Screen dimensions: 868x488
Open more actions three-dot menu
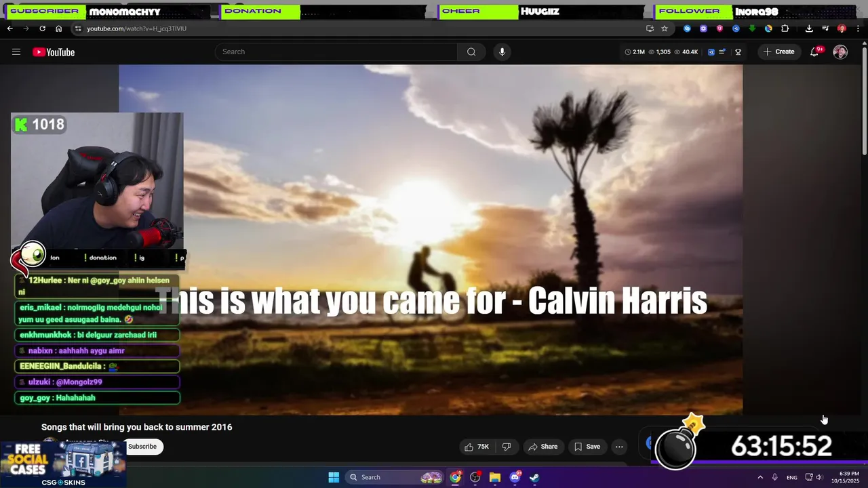click(x=619, y=447)
